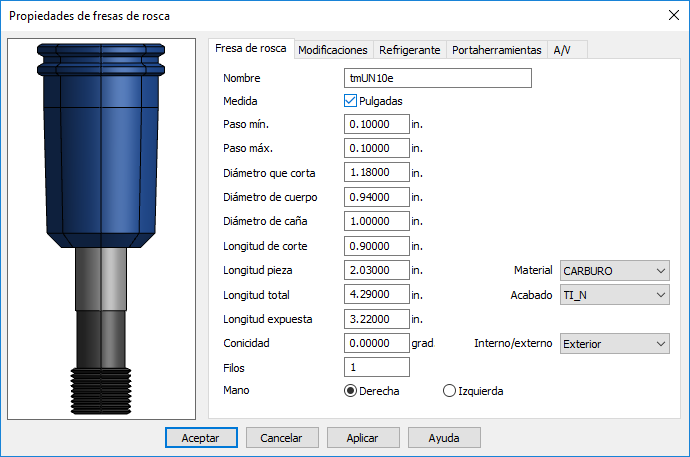Click the Longitud total field
This screenshot has height=457, width=690.
[377, 294]
